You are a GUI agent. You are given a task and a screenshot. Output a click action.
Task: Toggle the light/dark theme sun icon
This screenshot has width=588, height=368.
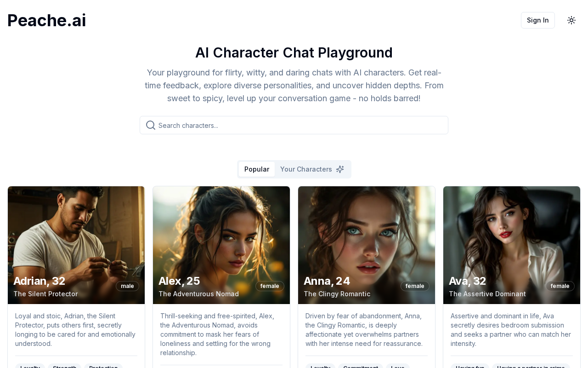(571, 20)
